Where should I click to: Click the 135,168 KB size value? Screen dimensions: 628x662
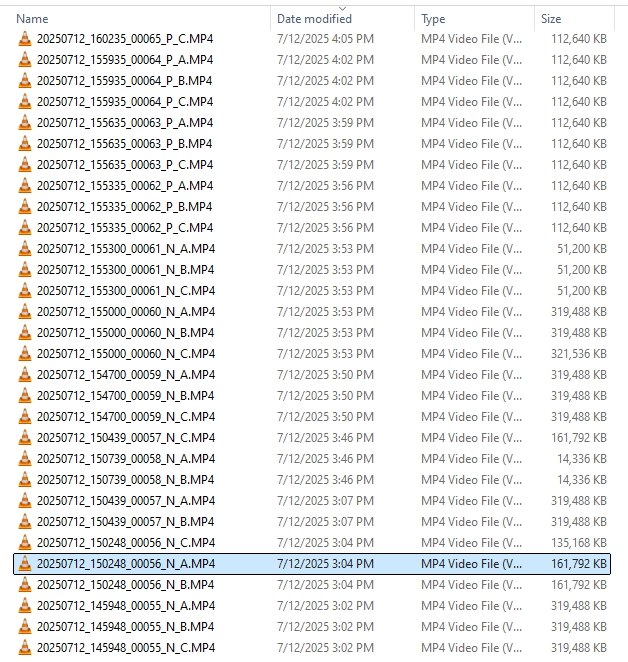click(x=579, y=543)
